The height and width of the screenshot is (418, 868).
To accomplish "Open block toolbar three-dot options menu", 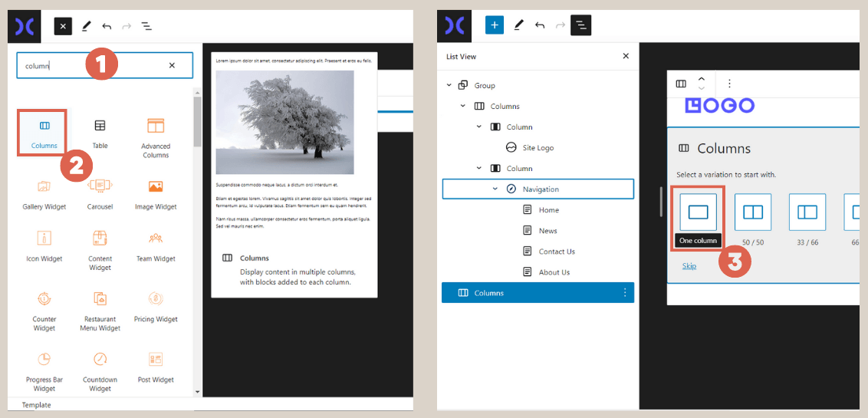I will (729, 84).
